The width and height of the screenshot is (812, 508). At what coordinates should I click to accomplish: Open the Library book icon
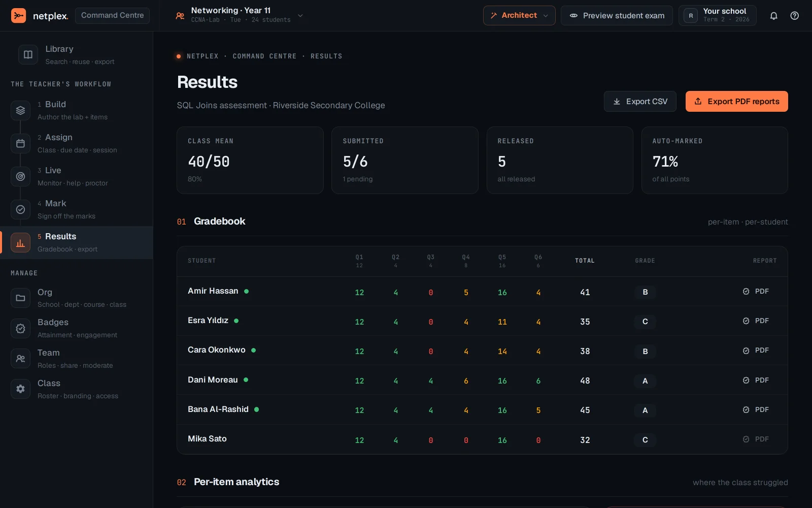(28, 55)
